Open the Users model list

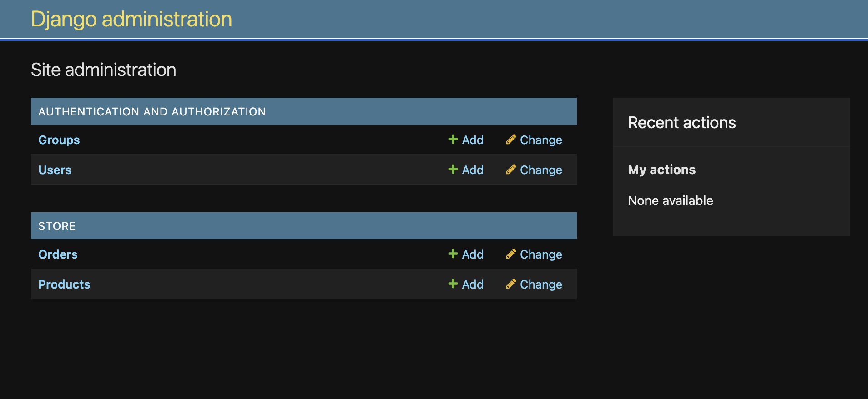[x=55, y=170]
